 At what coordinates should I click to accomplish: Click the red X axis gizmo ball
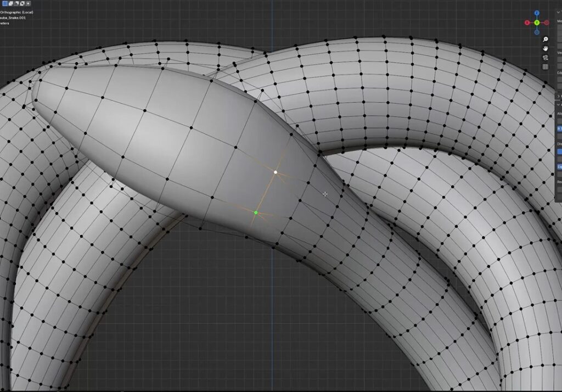point(527,23)
